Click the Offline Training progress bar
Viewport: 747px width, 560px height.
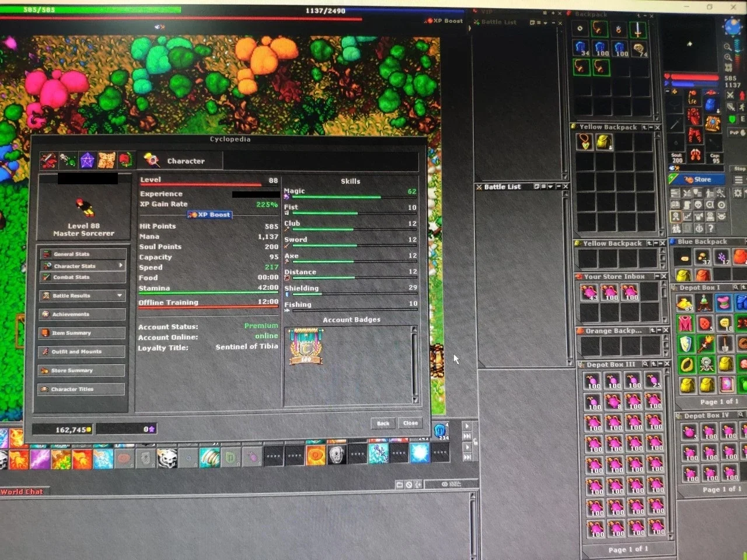[208, 307]
